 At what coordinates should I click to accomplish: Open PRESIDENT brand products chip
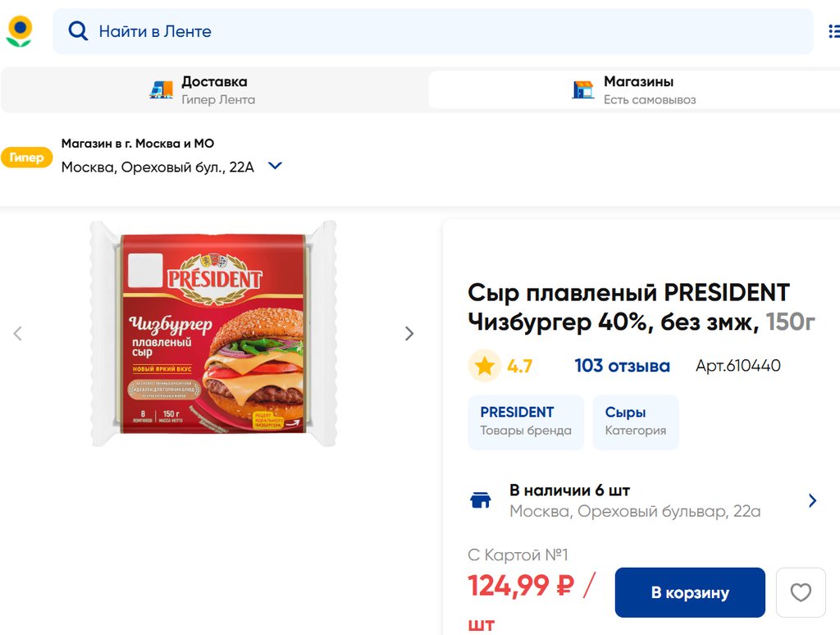[526, 422]
